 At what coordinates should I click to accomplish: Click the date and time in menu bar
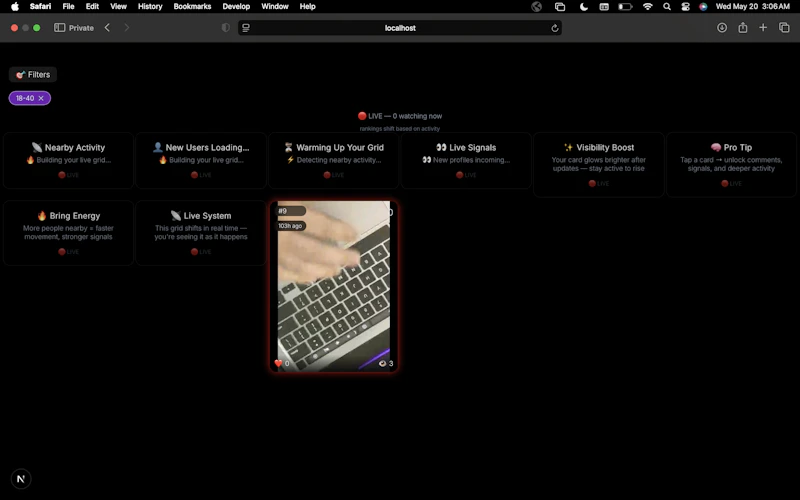753,6
